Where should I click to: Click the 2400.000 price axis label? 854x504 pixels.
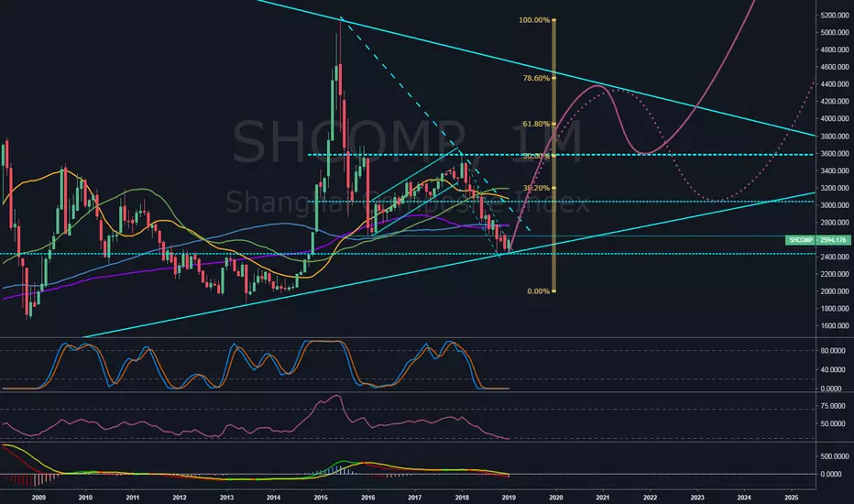(x=835, y=257)
